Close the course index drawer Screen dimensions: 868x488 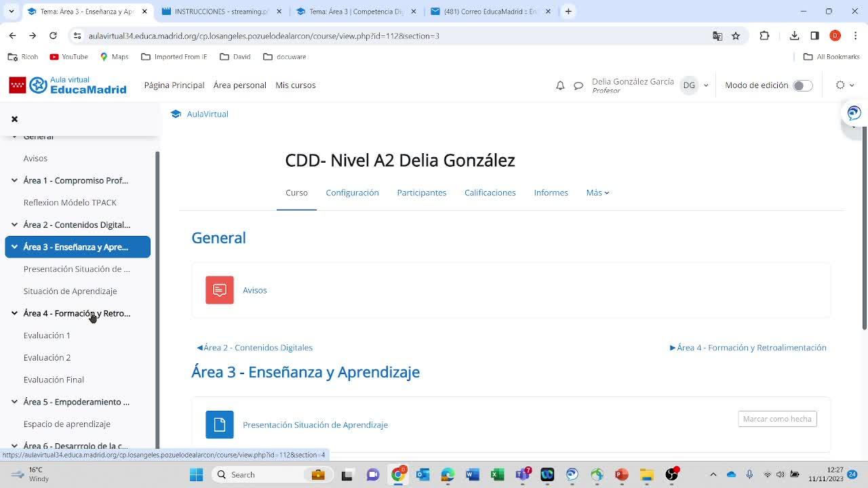(14, 119)
